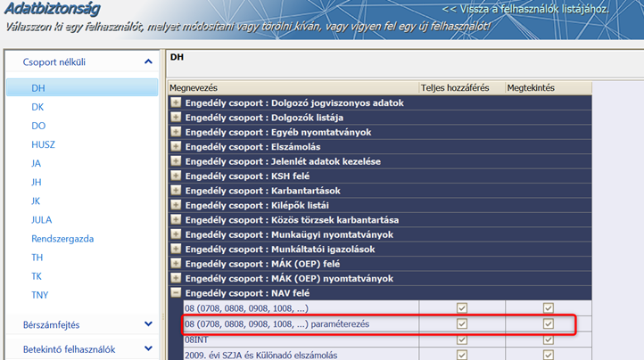The image size is (644, 360).
Task: Click the 'Teljes hozzáférés' column header
Action: (462, 88)
